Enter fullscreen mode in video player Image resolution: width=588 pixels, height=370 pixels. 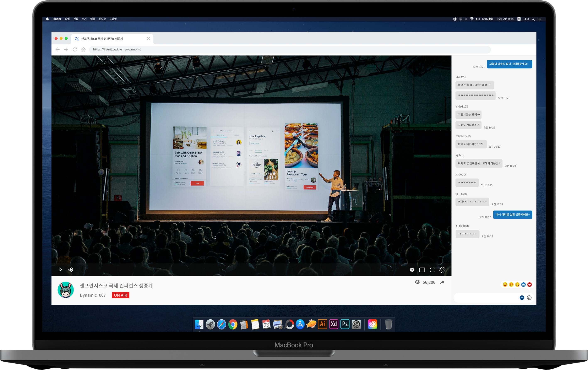click(x=432, y=270)
